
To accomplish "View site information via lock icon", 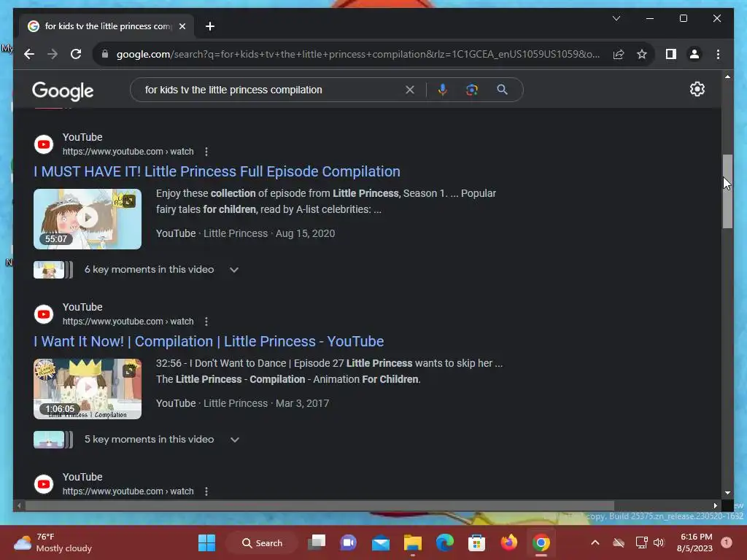I will (x=105, y=54).
